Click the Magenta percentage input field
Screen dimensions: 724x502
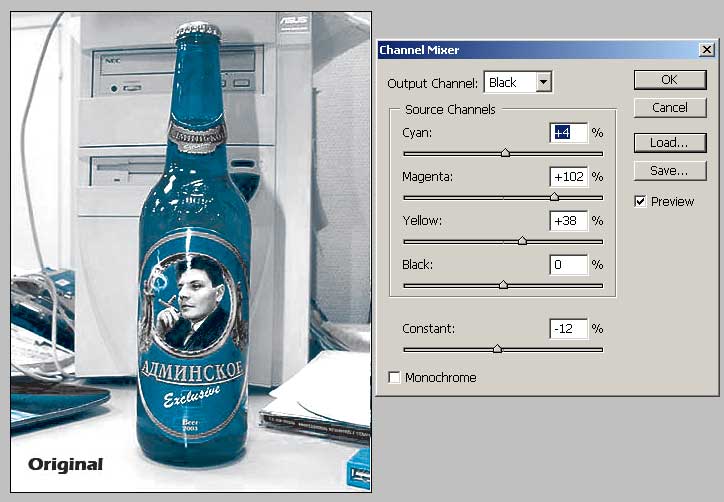pyautogui.click(x=568, y=177)
